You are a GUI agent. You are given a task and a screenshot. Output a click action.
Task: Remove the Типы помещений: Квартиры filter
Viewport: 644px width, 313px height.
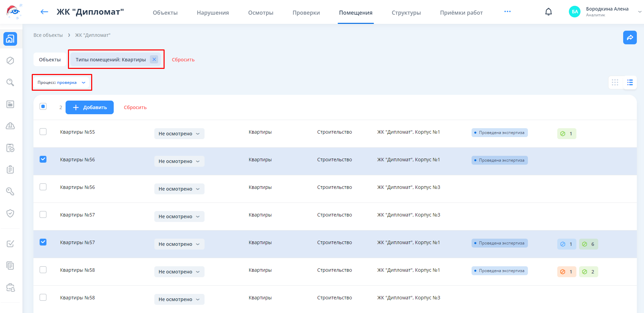[154, 59]
